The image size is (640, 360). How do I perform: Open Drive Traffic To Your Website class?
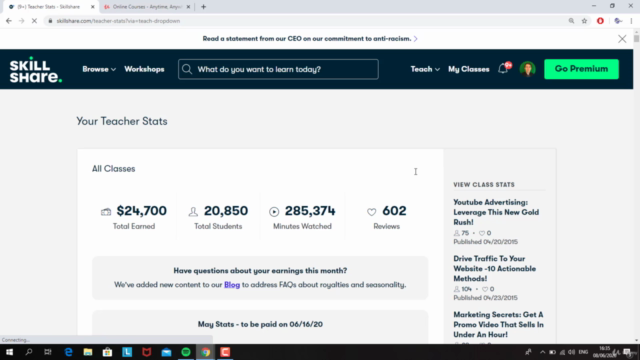[494, 269]
